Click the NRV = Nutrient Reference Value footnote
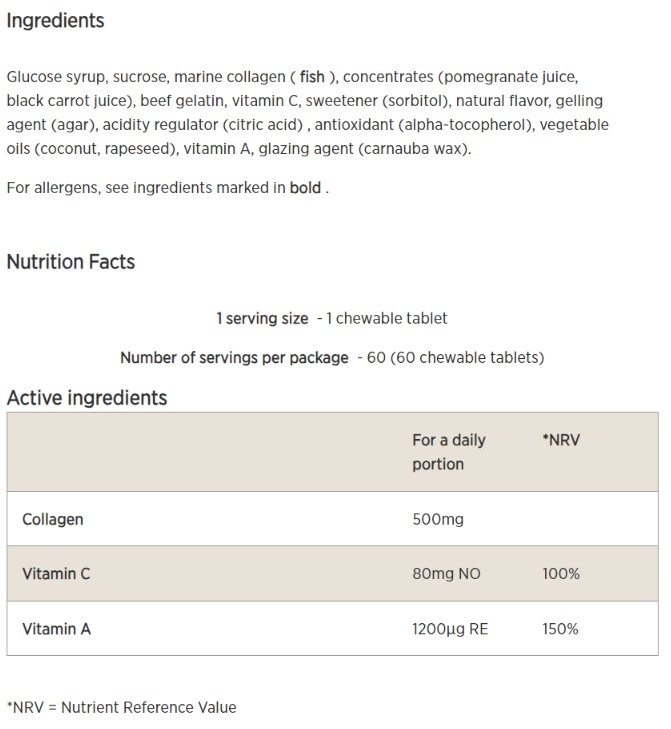 [x=122, y=707]
